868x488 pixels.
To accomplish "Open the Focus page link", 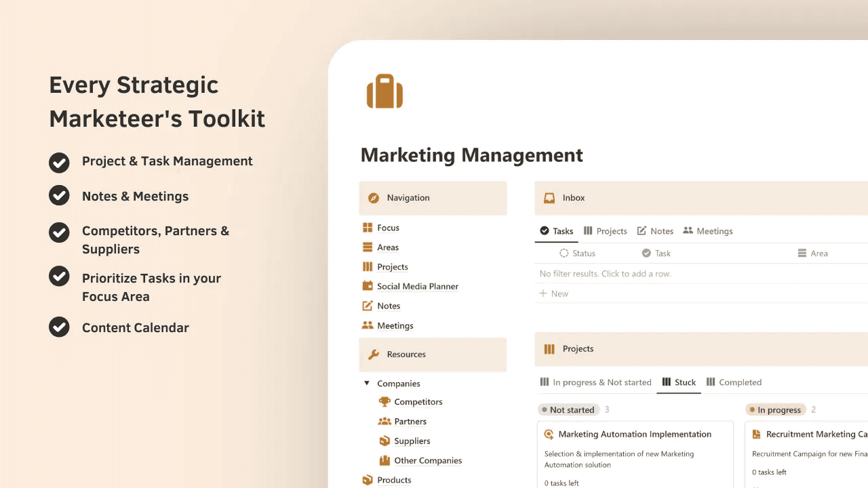I will coord(389,228).
